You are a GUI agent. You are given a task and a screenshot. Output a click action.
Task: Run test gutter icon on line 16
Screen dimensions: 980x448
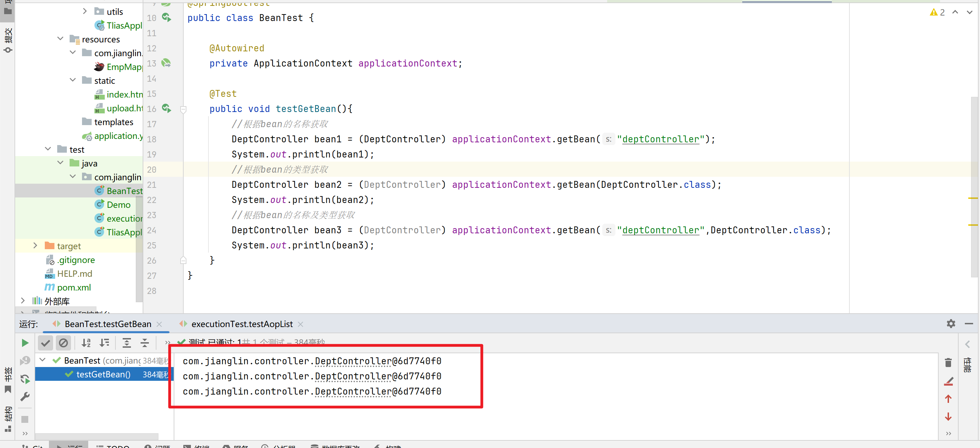167,108
